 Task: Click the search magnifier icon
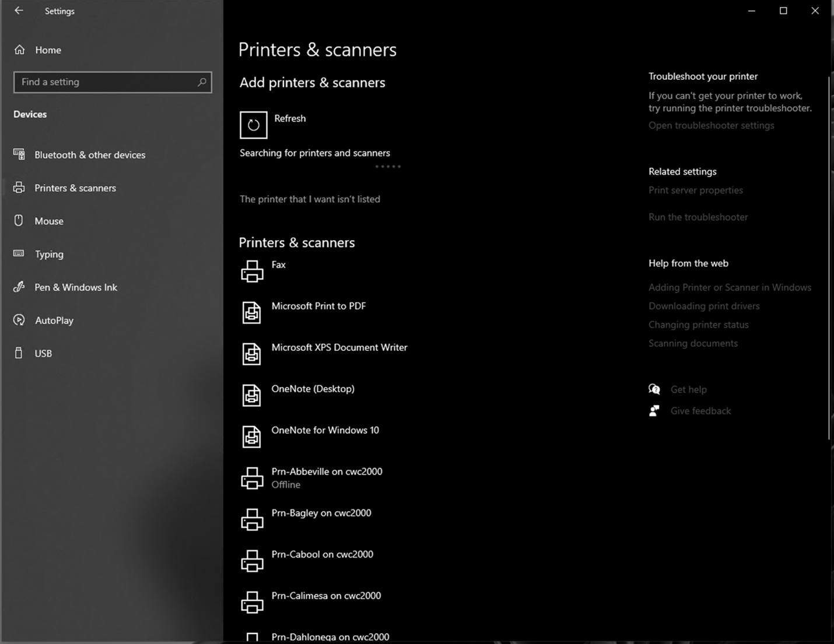tap(202, 82)
